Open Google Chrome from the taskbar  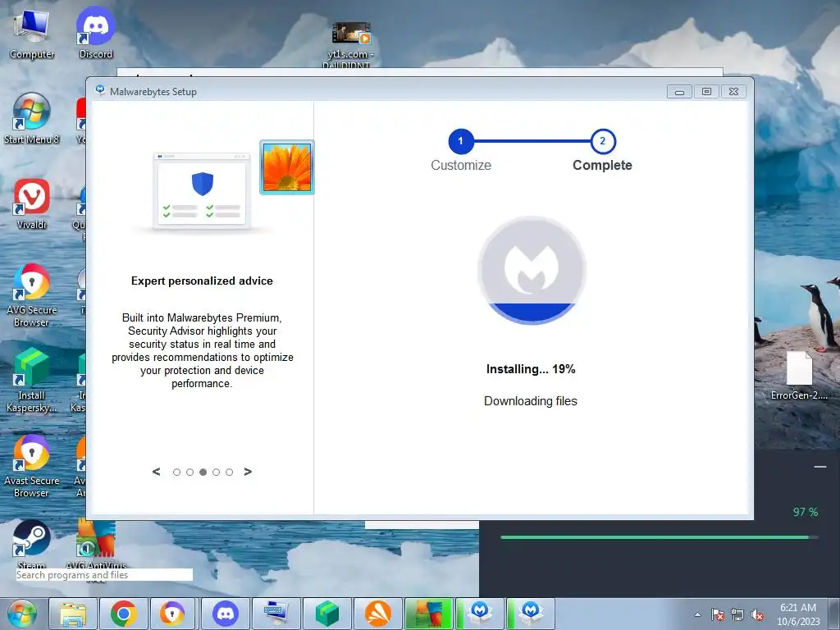124,614
